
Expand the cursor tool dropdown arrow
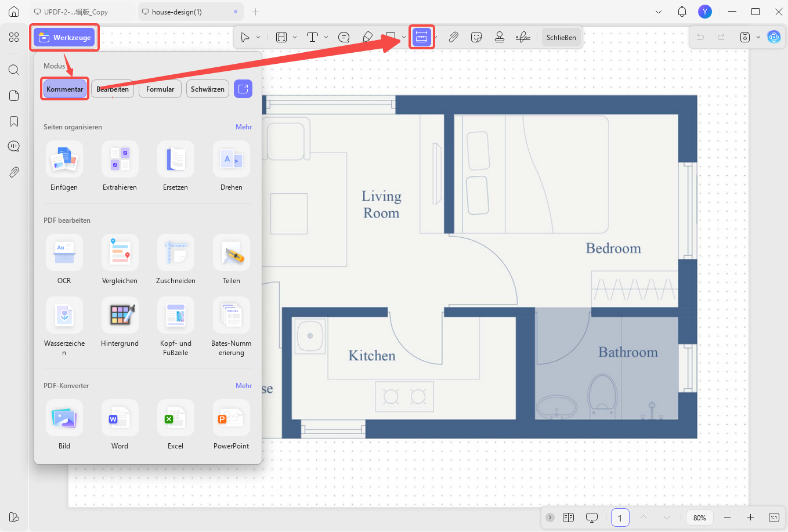pos(258,37)
